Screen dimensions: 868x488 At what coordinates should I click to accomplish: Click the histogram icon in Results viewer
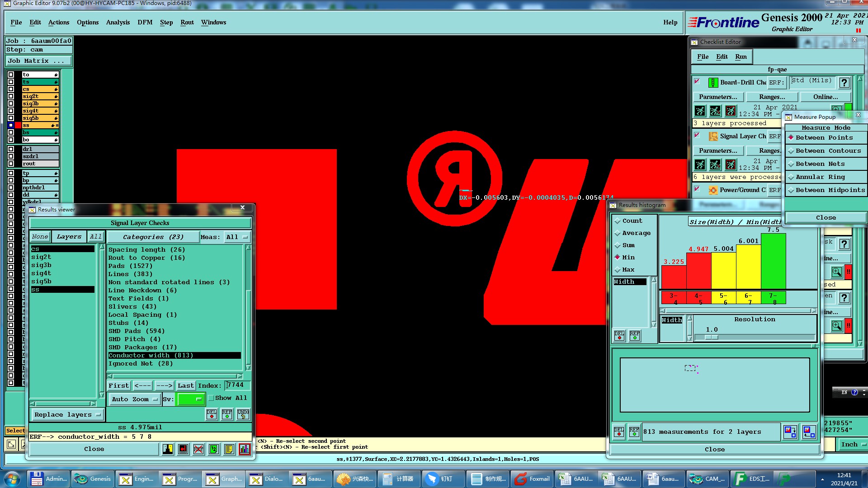pos(245,449)
